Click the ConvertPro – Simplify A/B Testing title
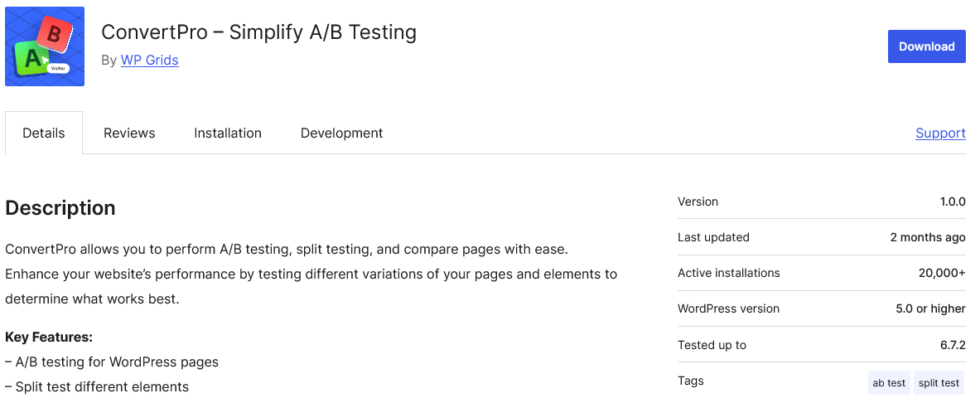Viewport: 980px width, 403px height. click(x=258, y=32)
